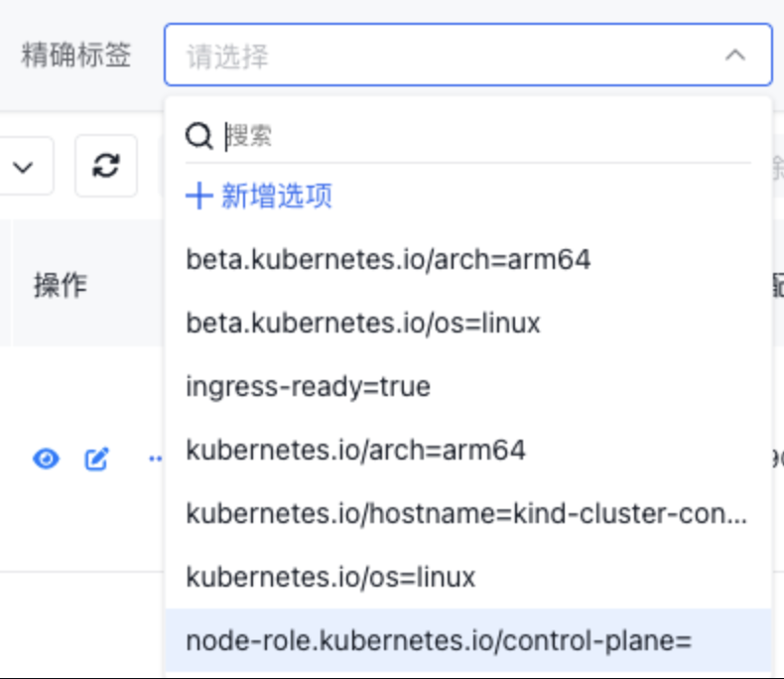Click the magnifier search icon
The image size is (784, 679).
coord(199,136)
